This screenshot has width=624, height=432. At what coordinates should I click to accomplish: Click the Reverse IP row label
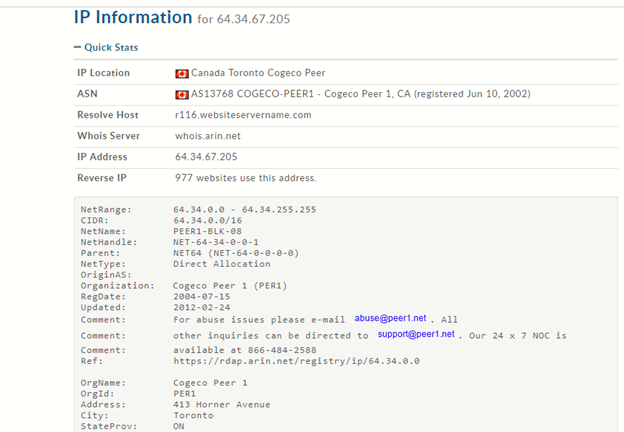[103, 178]
